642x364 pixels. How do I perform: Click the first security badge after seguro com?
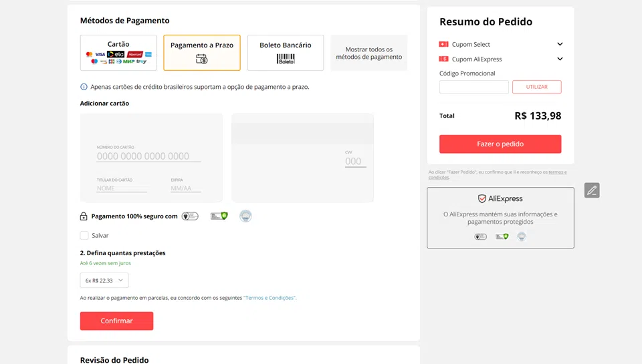pos(190,216)
